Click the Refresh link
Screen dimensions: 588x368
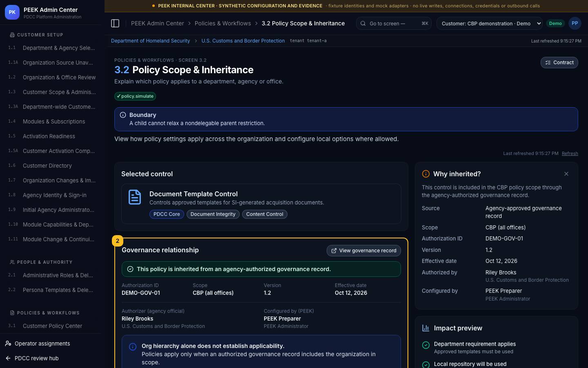(570, 153)
